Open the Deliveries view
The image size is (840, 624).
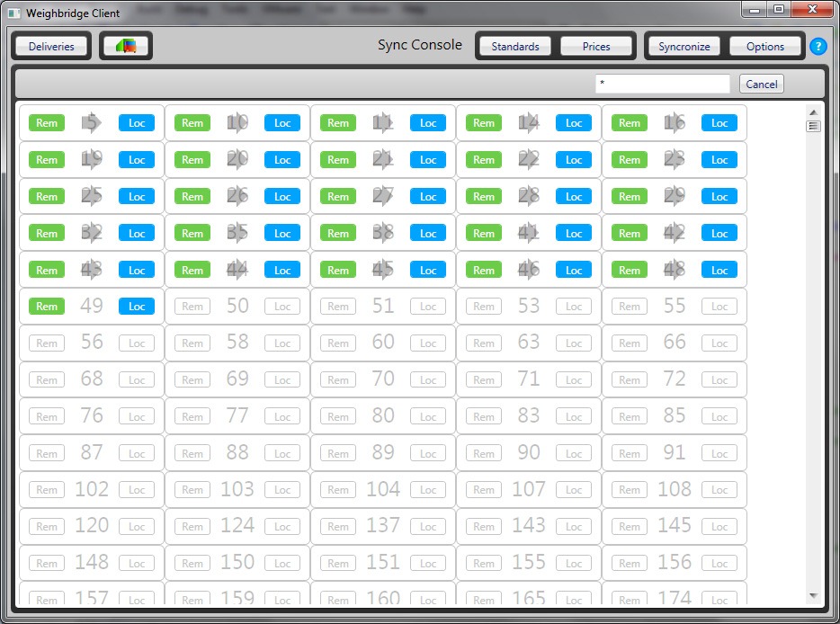[51, 46]
